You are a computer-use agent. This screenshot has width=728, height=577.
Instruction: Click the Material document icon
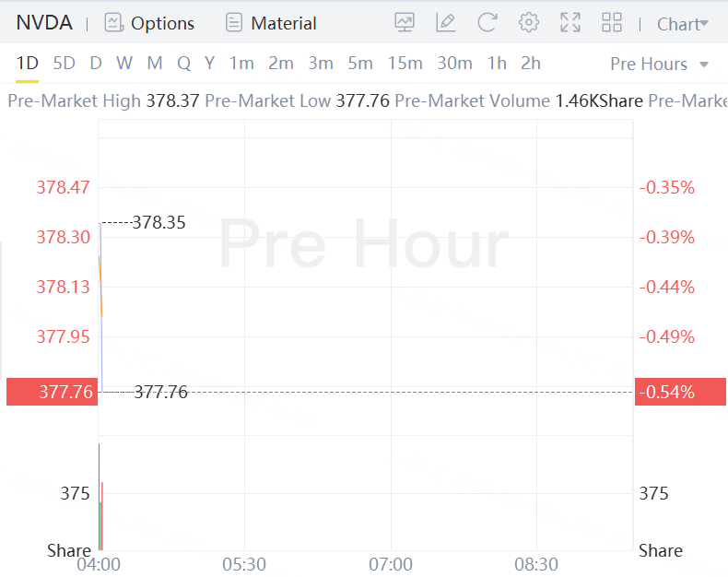click(x=234, y=23)
